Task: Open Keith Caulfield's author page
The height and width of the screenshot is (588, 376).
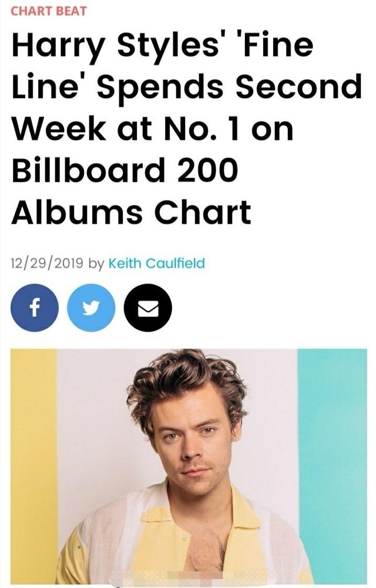Action: (x=156, y=263)
